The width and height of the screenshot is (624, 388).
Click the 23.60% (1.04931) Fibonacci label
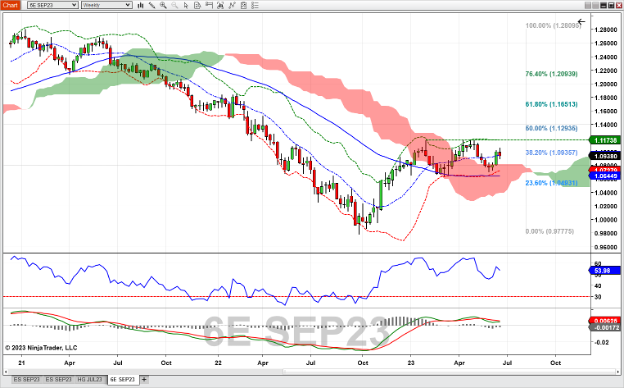pos(551,183)
